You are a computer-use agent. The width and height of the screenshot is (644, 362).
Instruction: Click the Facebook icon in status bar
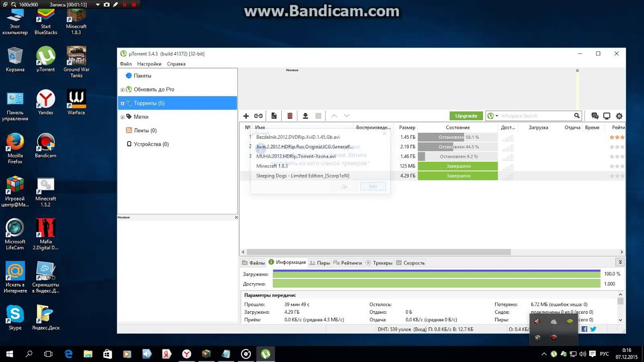pos(585,329)
